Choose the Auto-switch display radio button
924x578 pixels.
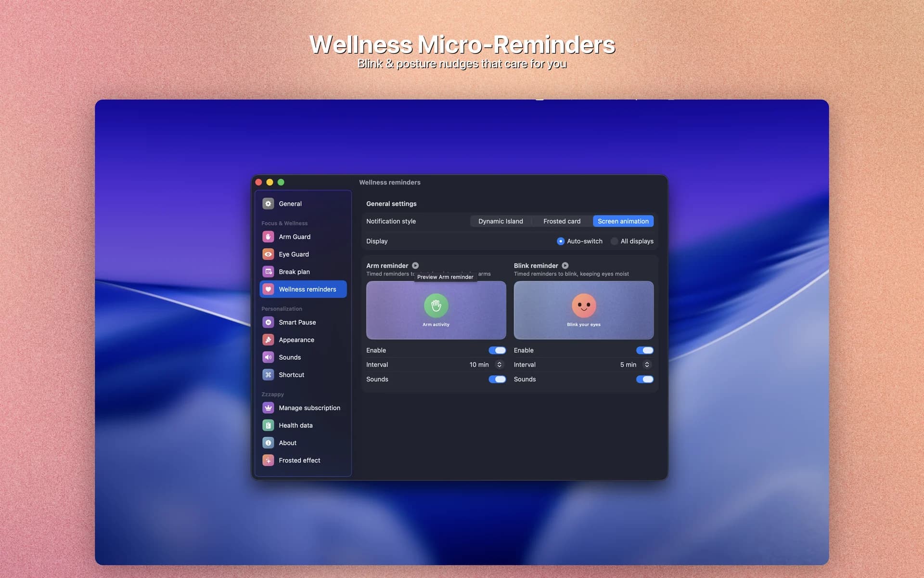(x=561, y=241)
